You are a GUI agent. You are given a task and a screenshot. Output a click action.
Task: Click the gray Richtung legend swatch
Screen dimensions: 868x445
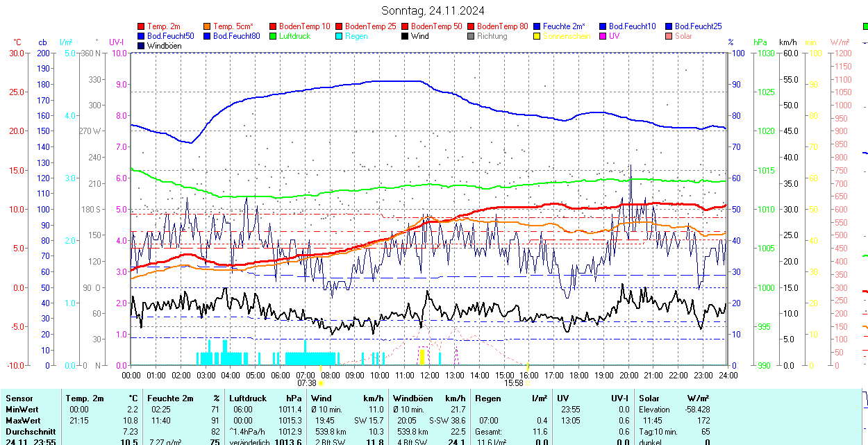(471, 36)
